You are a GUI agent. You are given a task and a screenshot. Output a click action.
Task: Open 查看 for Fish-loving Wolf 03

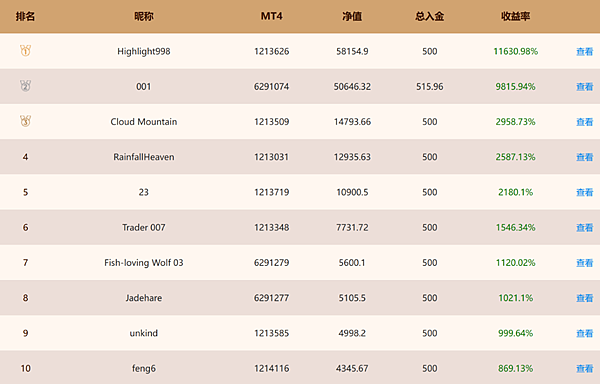pos(584,263)
